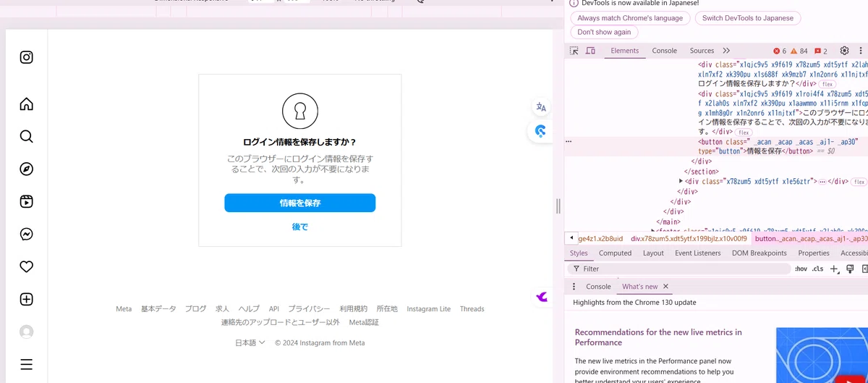Open DOM Breakpoints tab
Viewport: 868px width, 383px height.
click(759, 253)
